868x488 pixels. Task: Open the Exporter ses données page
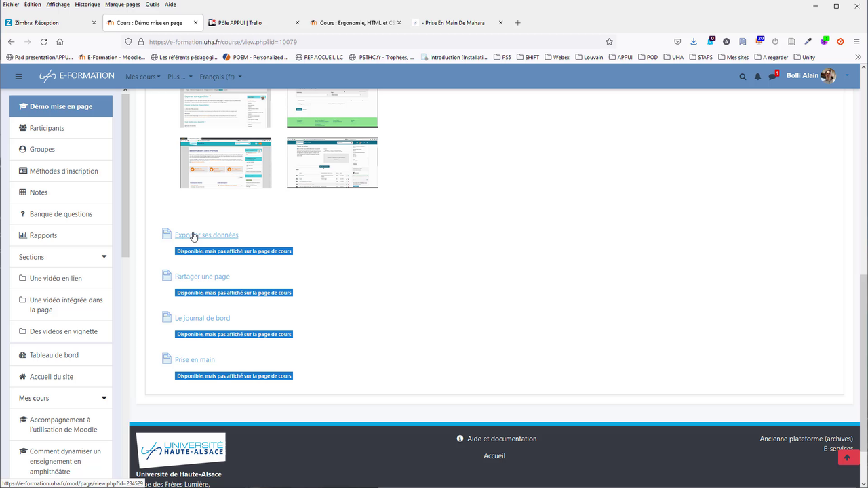pos(206,235)
